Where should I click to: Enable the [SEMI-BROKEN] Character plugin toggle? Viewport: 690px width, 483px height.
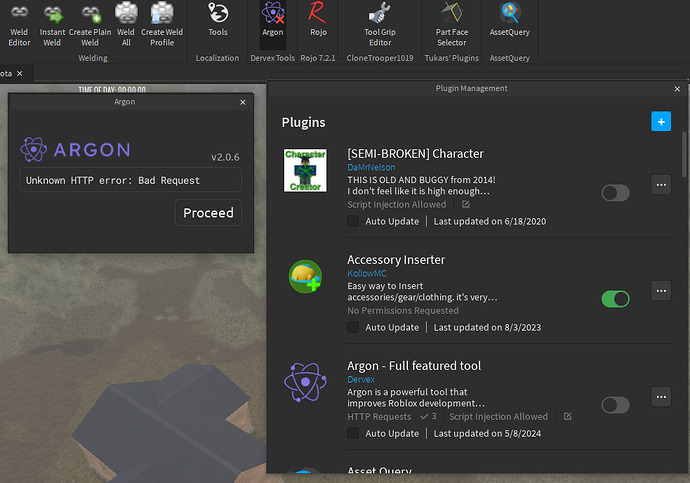pyautogui.click(x=616, y=193)
